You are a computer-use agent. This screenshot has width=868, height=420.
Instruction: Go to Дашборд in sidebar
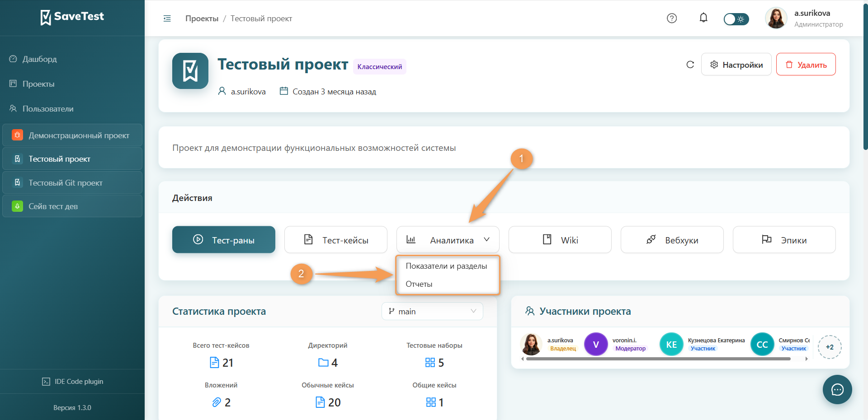coord(40,59)
